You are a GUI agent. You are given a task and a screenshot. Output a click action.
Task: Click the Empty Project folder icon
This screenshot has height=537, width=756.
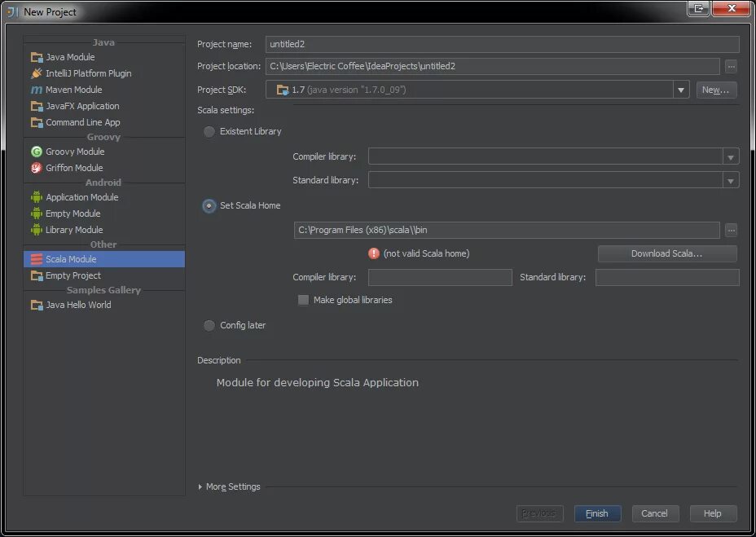point(37,275)
